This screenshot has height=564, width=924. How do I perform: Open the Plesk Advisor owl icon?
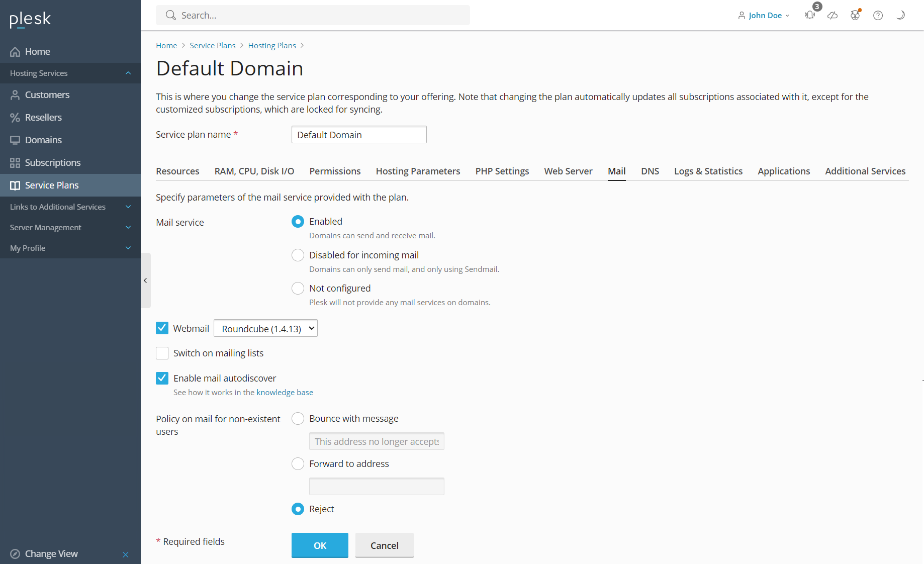(855, 15)
